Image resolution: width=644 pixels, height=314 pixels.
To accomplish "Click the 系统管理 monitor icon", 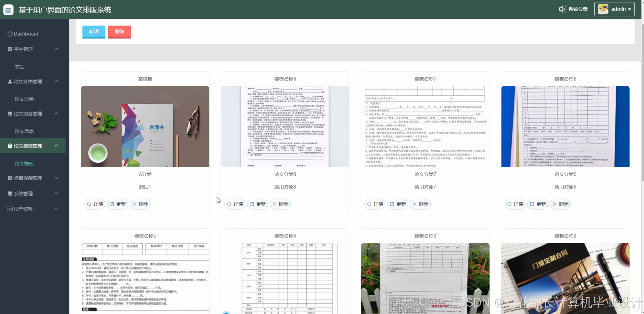I will (x=10, y=193).
